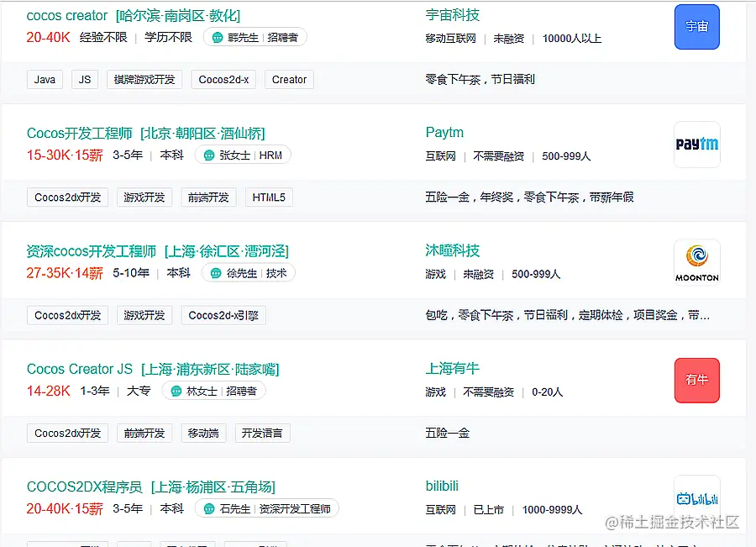
Task: Click salary 14-28K
Action: click(48, 392)
